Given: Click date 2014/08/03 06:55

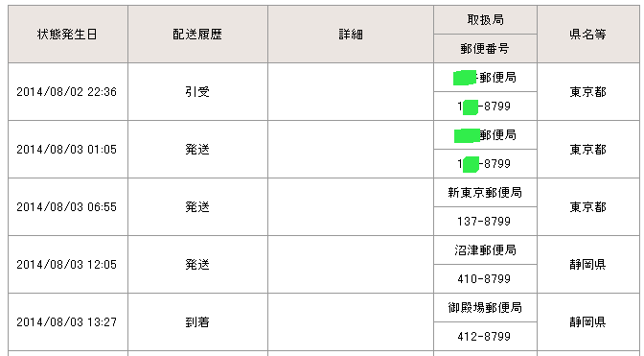Looking at the screenshot, I should [x=66, y=206].
